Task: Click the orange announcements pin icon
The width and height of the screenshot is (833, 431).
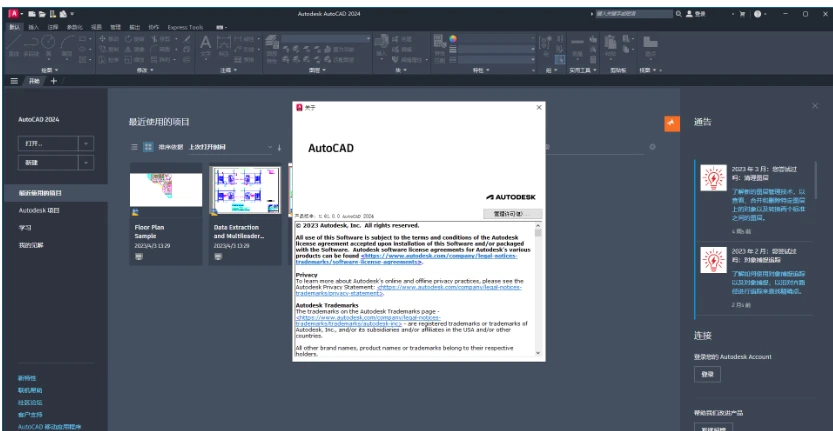Action: pyautogui.click(x=672, y=123)
